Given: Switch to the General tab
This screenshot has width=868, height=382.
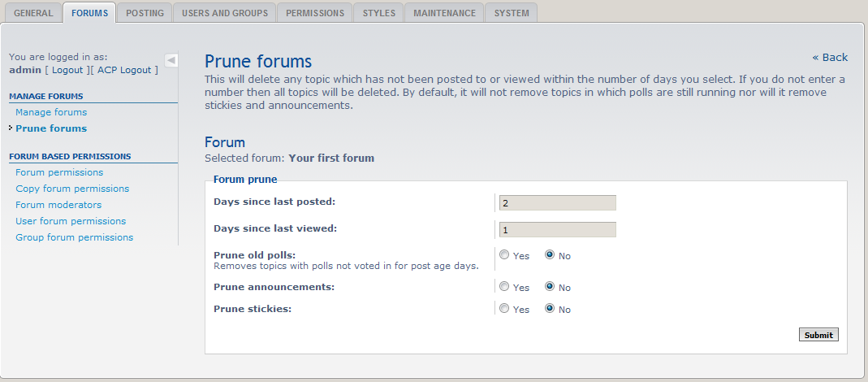Looking at the screenshot, I should [x=33, y=13].
